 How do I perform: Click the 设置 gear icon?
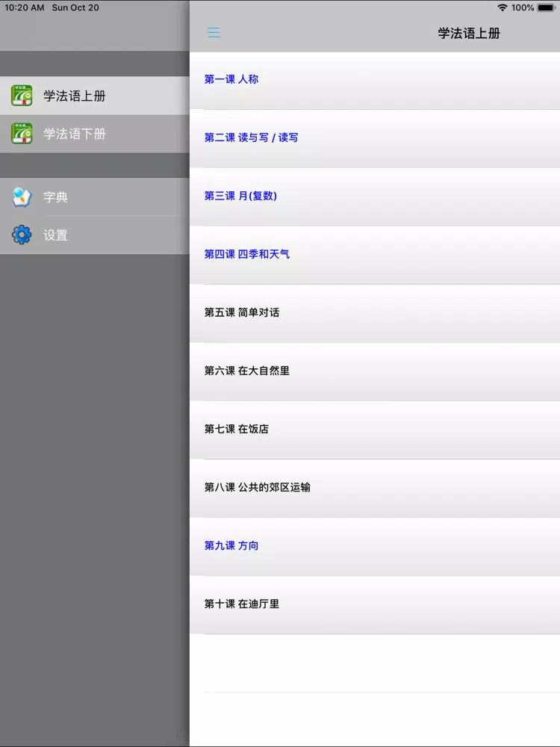(x=22, y=235)
